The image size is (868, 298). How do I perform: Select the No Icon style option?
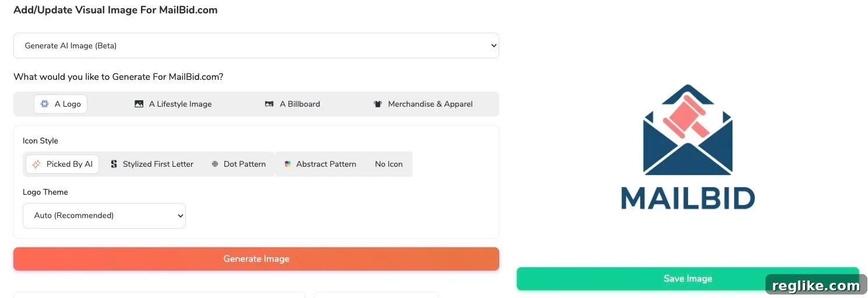pos(389,164)
